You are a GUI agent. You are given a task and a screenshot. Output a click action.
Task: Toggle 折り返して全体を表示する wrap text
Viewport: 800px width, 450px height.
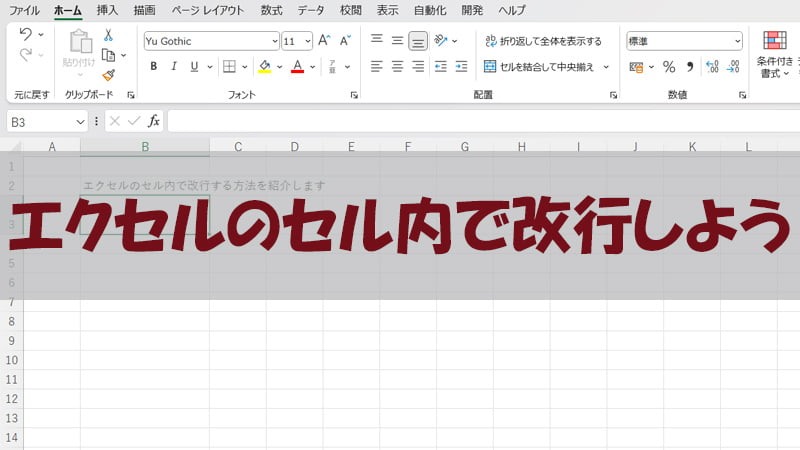543,41
